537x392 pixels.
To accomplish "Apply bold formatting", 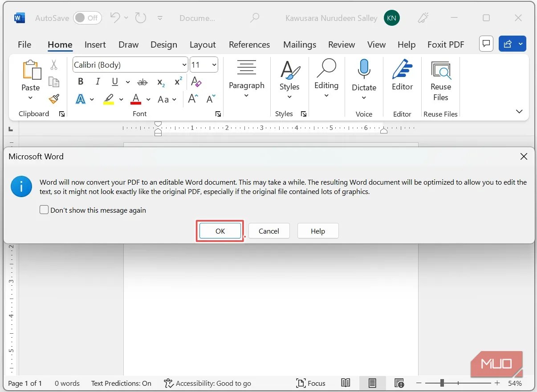I will tap(81, 81).
